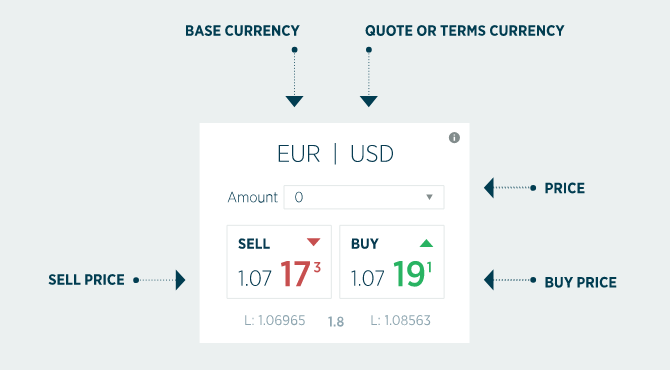The width and height of the screenshot is (670, 370).
Task: Click the arrowhead under BASE CURRENCY label
Action: pyautogui.click(x=294, y=101)
